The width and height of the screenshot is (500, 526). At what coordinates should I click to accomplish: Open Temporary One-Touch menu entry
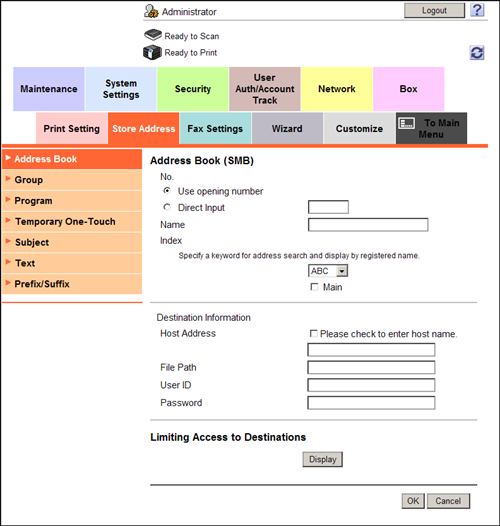click(x=72, y=221)
